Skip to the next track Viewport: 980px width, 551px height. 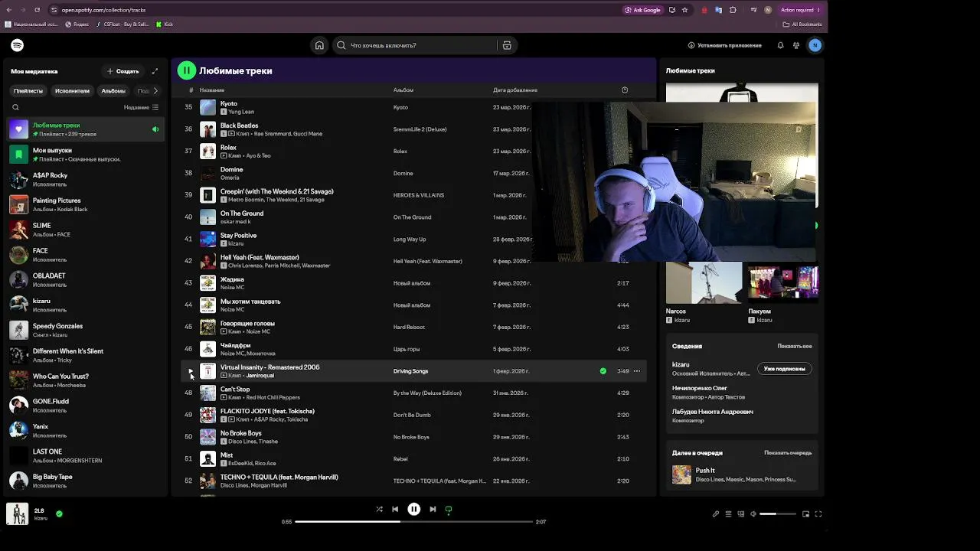433,509
